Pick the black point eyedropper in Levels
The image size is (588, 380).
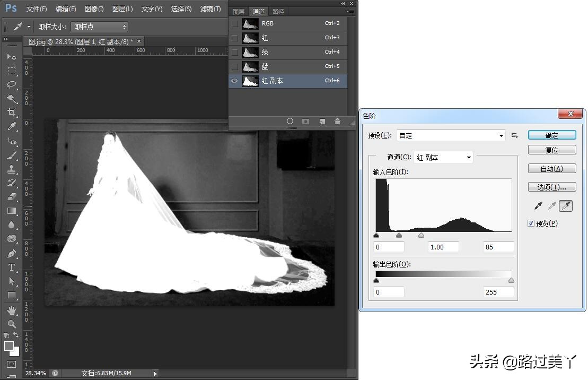click(x=538, y=206)
